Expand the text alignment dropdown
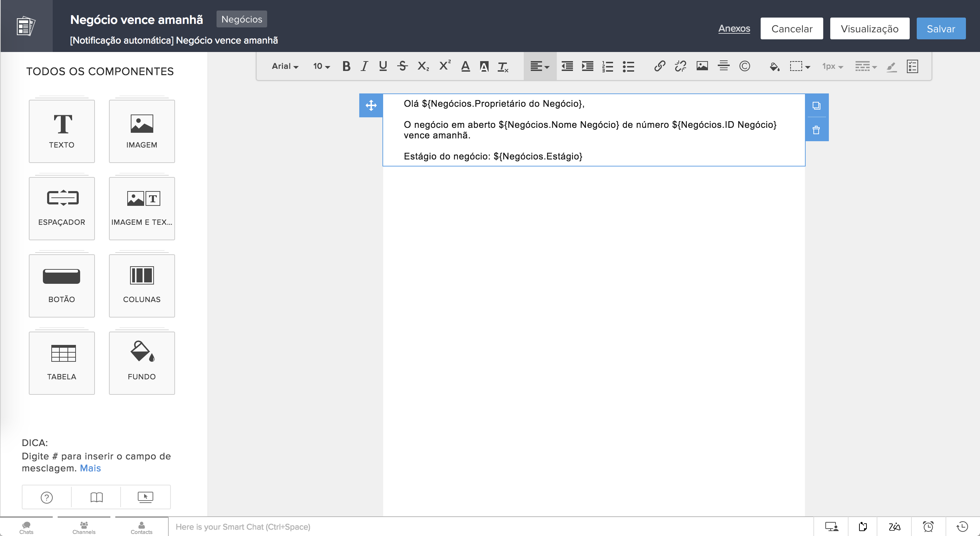Image resolution: width=980 pixels, height=536 pixels. tap(540, 66)
